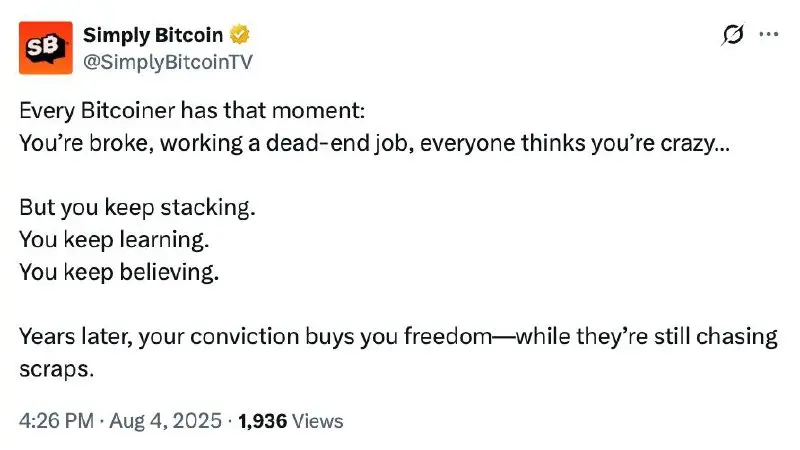The height and width of the screenshot is (450, 800).
Task: Open the 1,936 view count
Action: 262,421
